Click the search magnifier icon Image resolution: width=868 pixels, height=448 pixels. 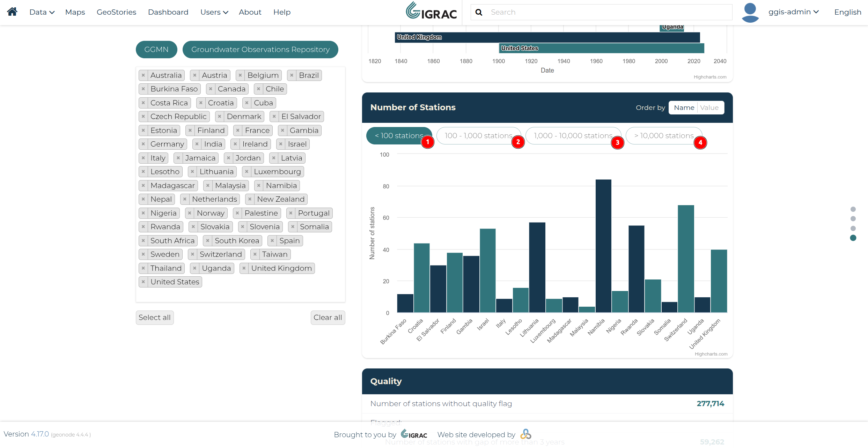tap(479, 12)
